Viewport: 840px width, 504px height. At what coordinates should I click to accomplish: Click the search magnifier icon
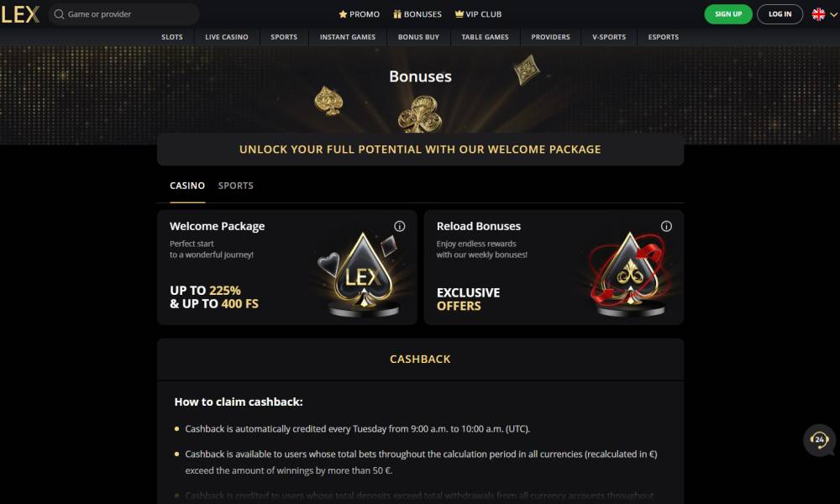click(59, 14)
